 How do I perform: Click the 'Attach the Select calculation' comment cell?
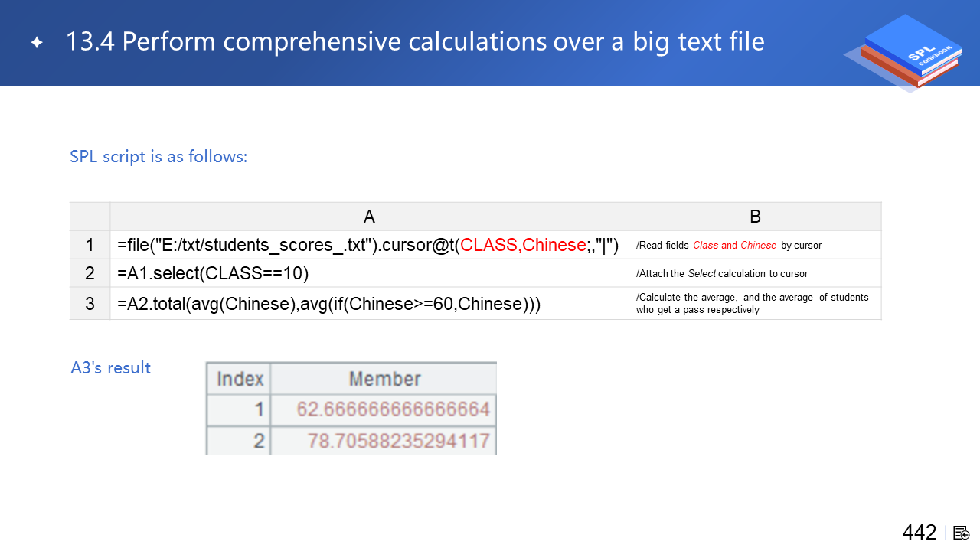(x=721, y=273)
